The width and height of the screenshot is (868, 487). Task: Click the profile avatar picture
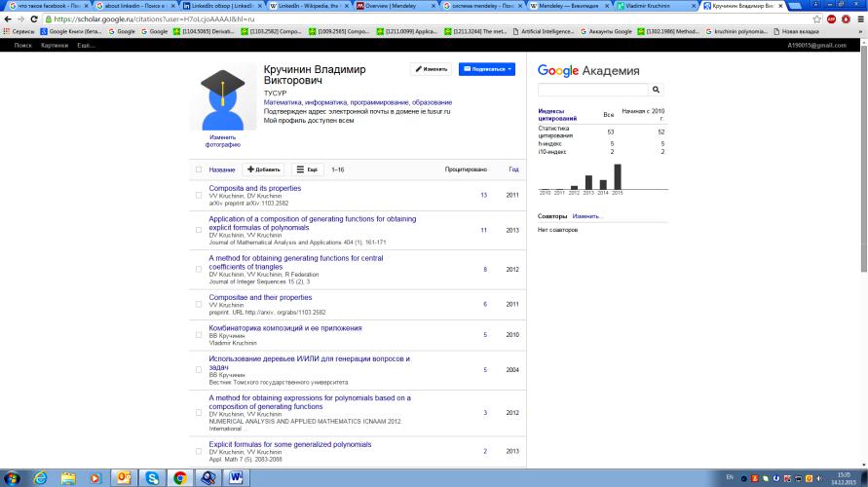tap(222, 98)
